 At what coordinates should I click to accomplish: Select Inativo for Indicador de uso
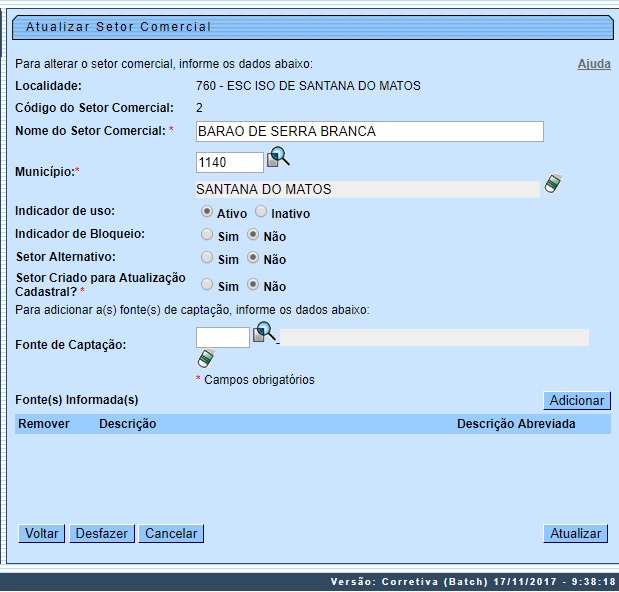click(261, 212)
